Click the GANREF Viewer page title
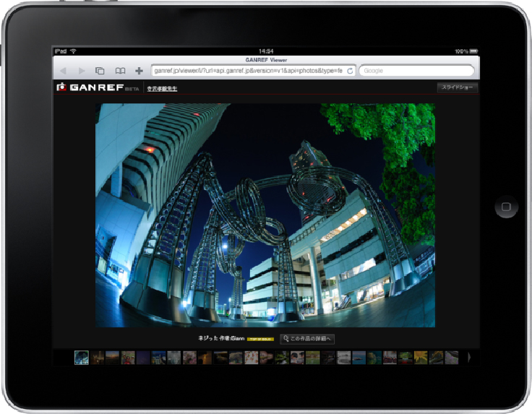 [x=266, y=60]
